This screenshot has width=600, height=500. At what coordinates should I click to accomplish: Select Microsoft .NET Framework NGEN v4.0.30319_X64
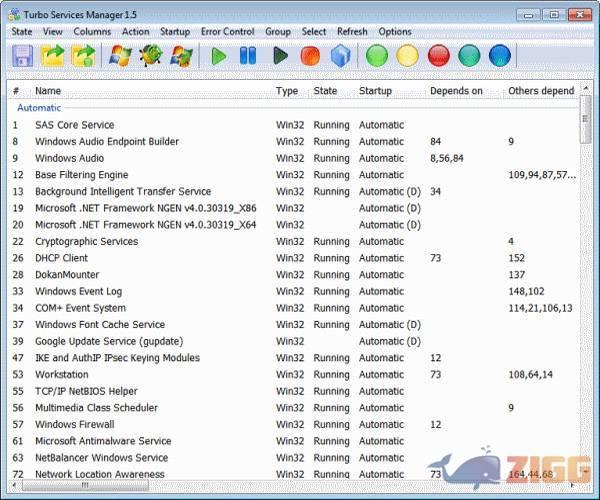tap(293, 225)
